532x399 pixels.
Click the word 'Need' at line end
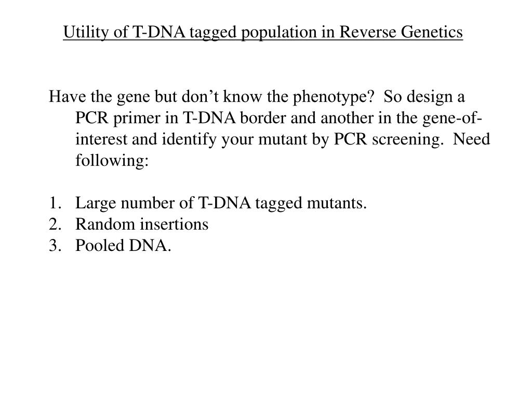point(472,139)
